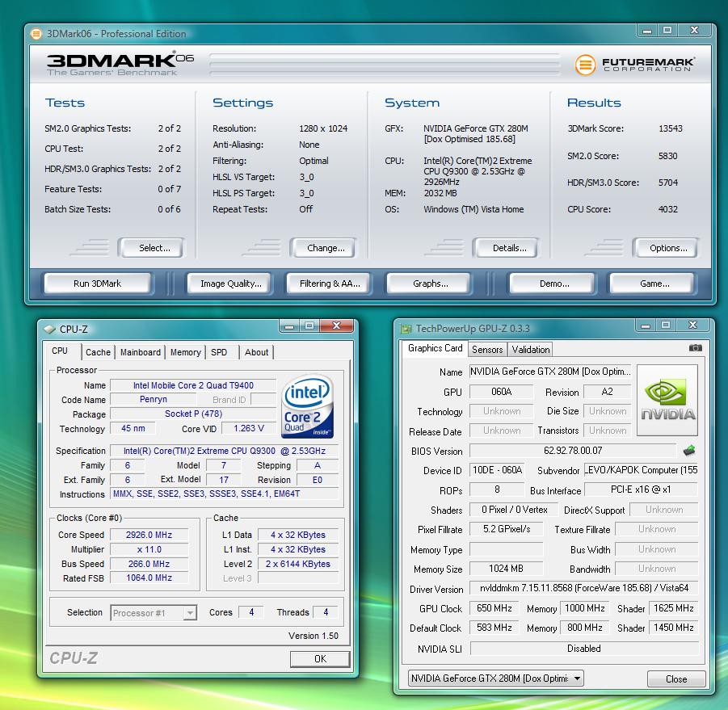Click the 3DMark06 title bar icon
This screenshot has width=728, height=710.
point(36,34)
